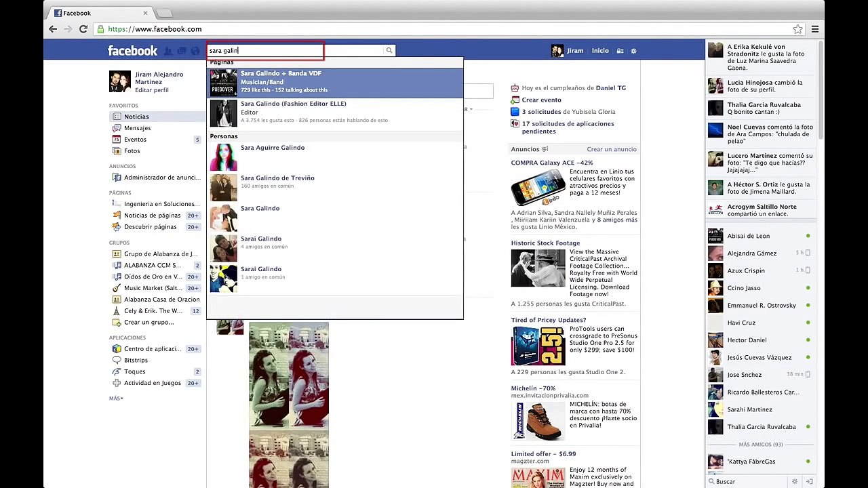The height and width of the screenshot is (488, 868).
Task: Click the Crear evento link
Action: coord(541,100)
